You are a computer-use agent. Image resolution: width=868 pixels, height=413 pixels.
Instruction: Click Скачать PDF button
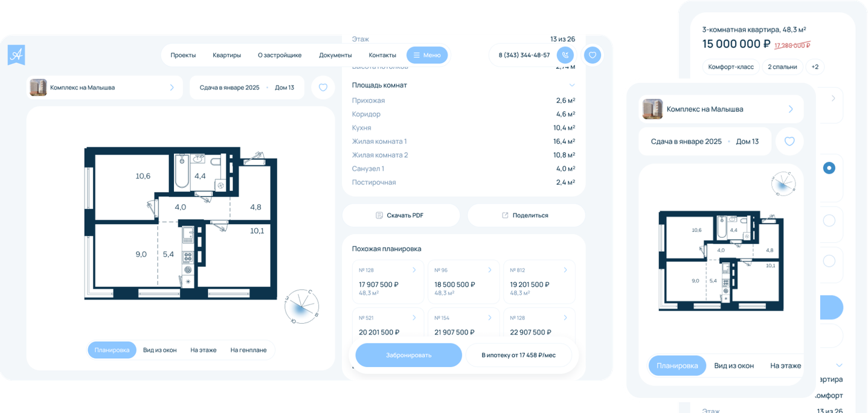tap(401, 216)
